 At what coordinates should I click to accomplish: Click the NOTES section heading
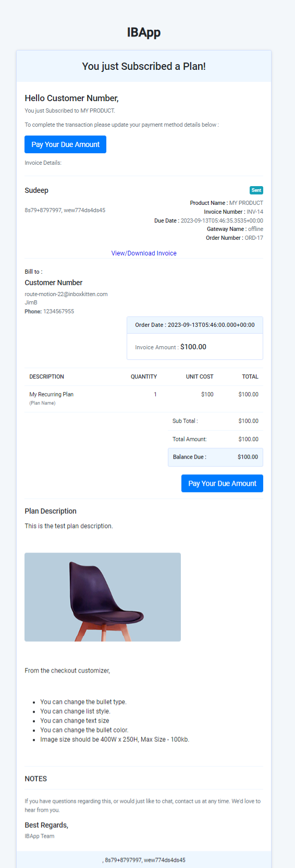click(36, 779)
